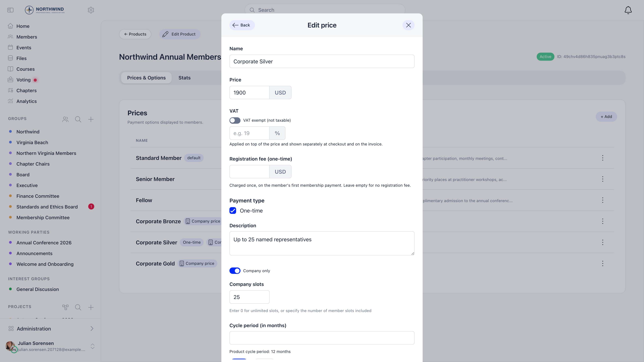
Task: Click the Registration fee input field
Action: 250,172
